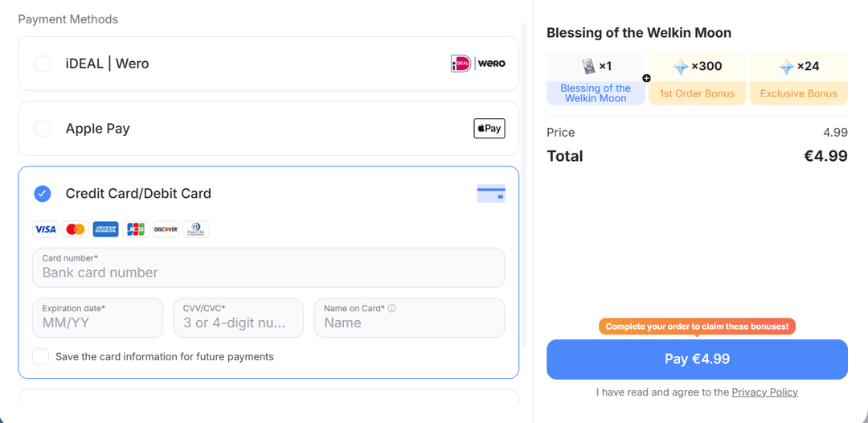The width and height of the screenshot is (868, 423).
Task: Click the iDEAL Wero logo icon
Action: point(477,64)
